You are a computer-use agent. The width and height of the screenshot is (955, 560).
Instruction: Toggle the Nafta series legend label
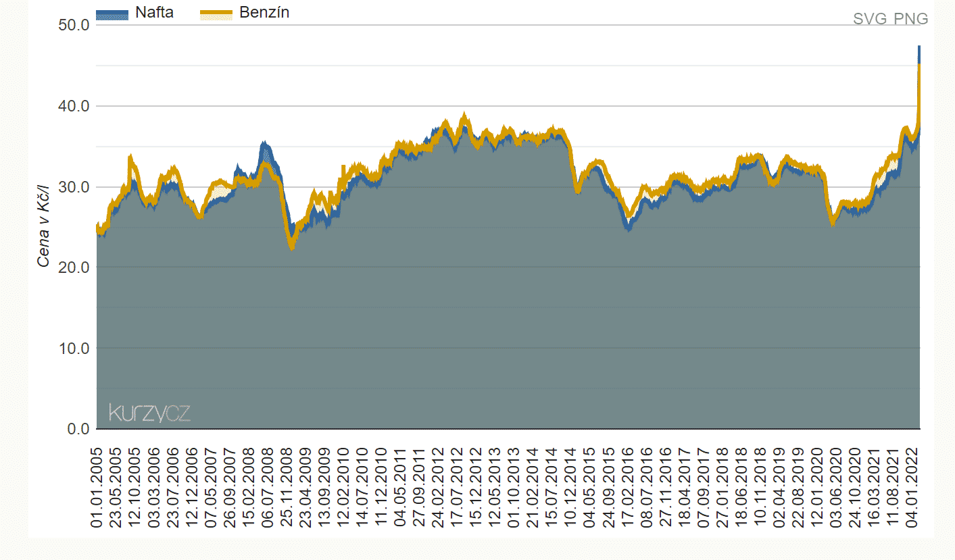[x=154, y=13]
